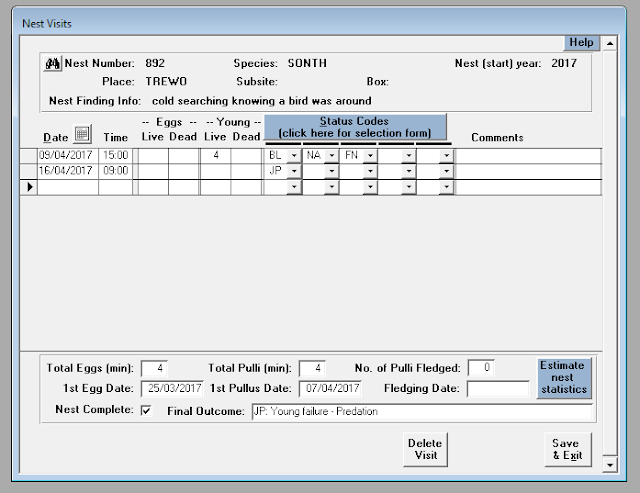Open the BL status code dropdown
The width and height of the screenshot is (640, 493).
click(x=294, y=155)
